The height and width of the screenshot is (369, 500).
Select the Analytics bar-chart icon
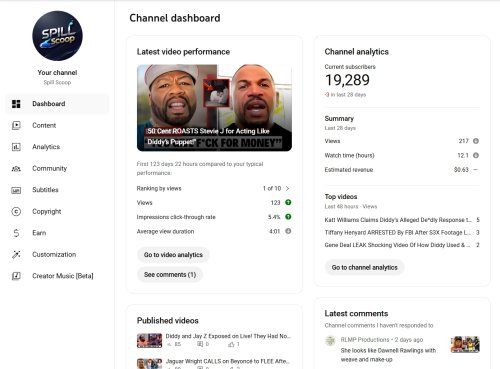pos(16,147)
